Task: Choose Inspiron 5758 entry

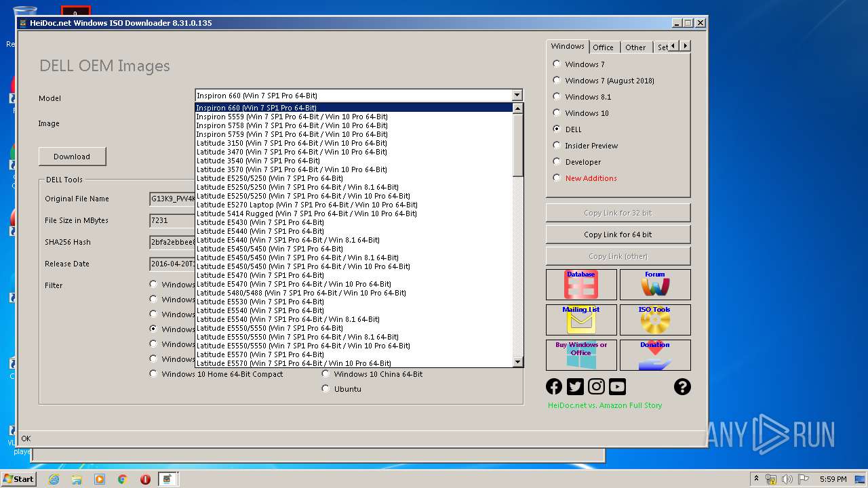Action: 354,125
